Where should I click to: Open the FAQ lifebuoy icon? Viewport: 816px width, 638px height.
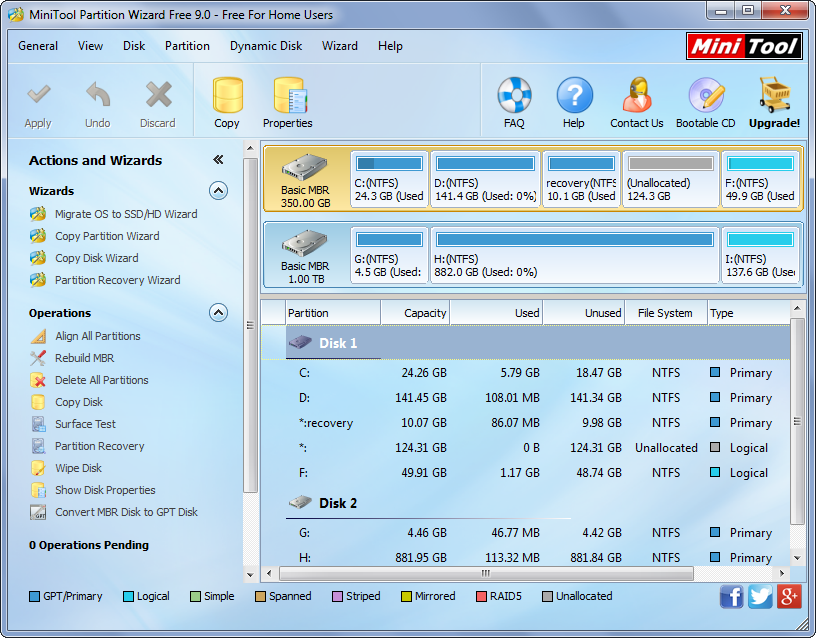[x=514, y=95]
